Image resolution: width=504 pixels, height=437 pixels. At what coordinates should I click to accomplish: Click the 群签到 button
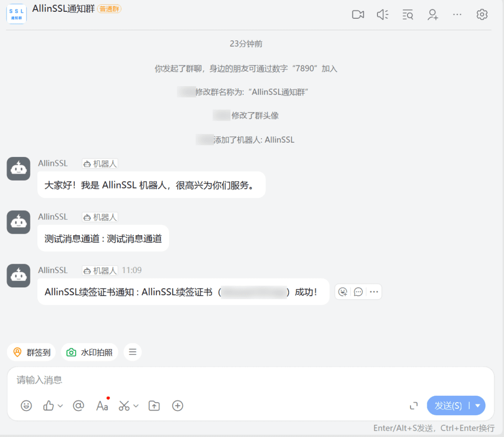tap(31, 352)
